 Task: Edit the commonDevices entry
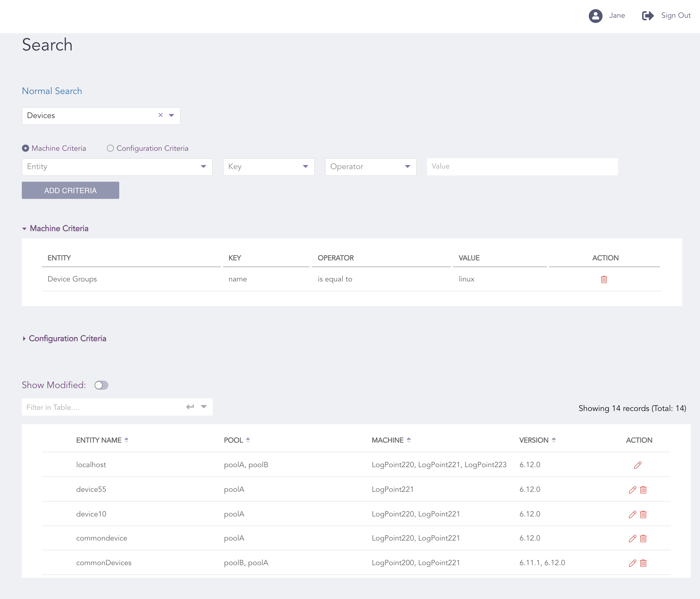tap(632, 563)
